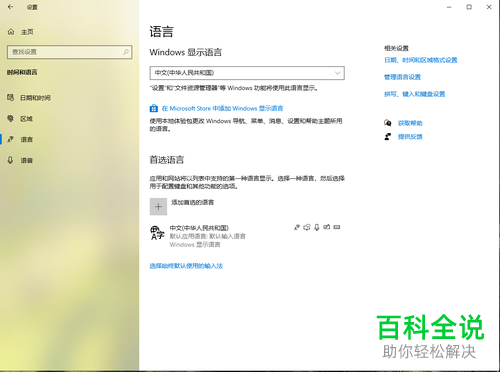Focus the 查找设置 search box
The width and height of the screenshot is (500, 372).
69,52
